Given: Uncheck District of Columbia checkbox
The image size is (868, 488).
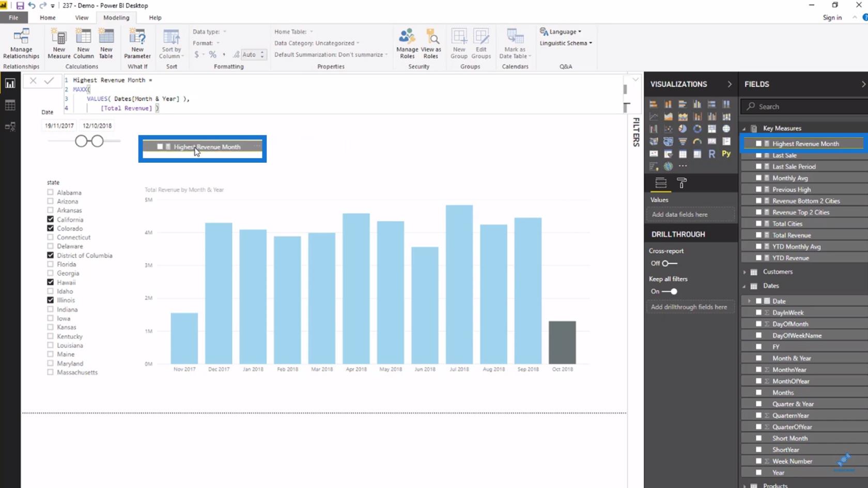Looking at the screenshot, I should (x=50, y=255).
